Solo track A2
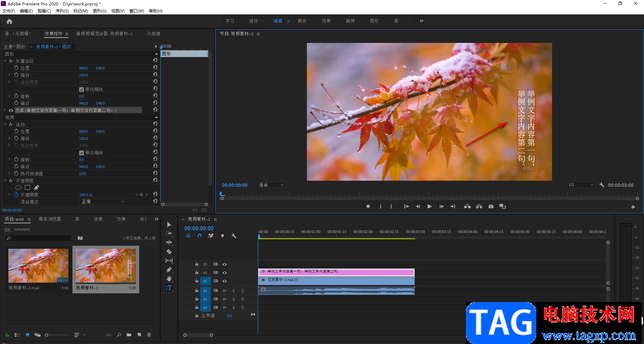Image resolution: width=644 pixels, height=344 pixels. (x=233, y=299)
